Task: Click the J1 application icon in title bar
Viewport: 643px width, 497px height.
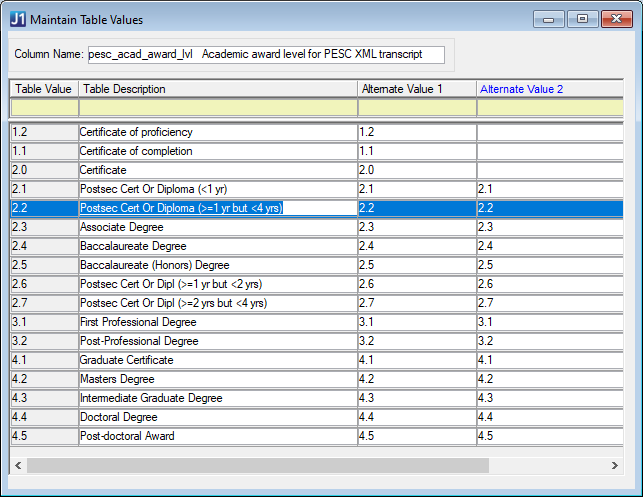Action: [x=17, y=19]
